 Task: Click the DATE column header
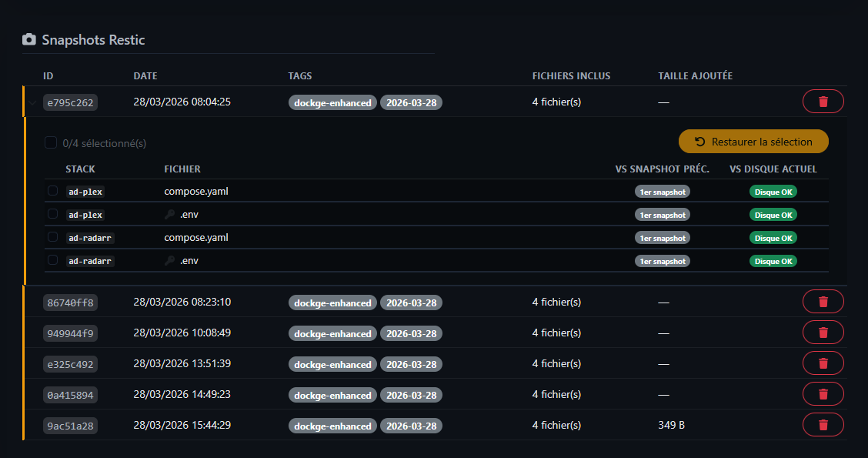(145, 76)
